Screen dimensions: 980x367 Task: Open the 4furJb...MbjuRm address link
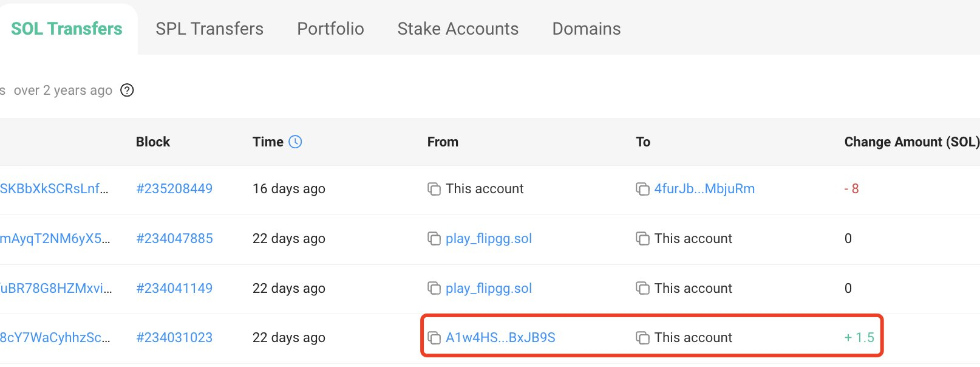click(x=704, y=189)
